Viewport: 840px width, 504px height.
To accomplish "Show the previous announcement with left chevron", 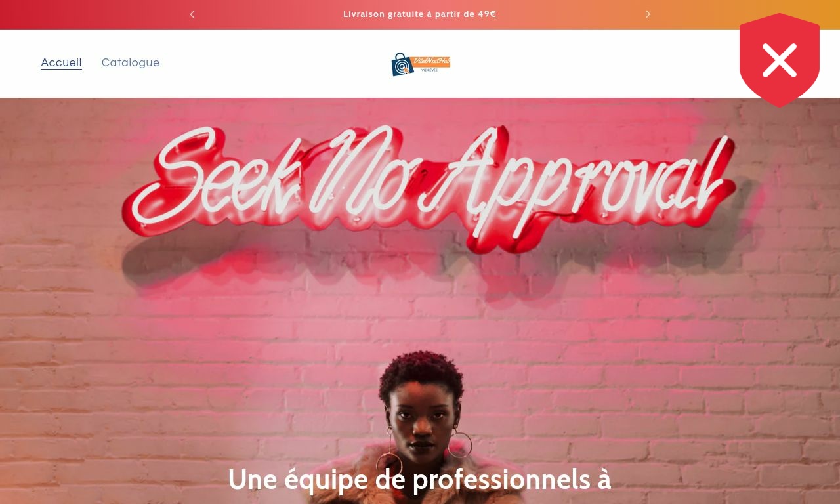I will tap(192, 14).
